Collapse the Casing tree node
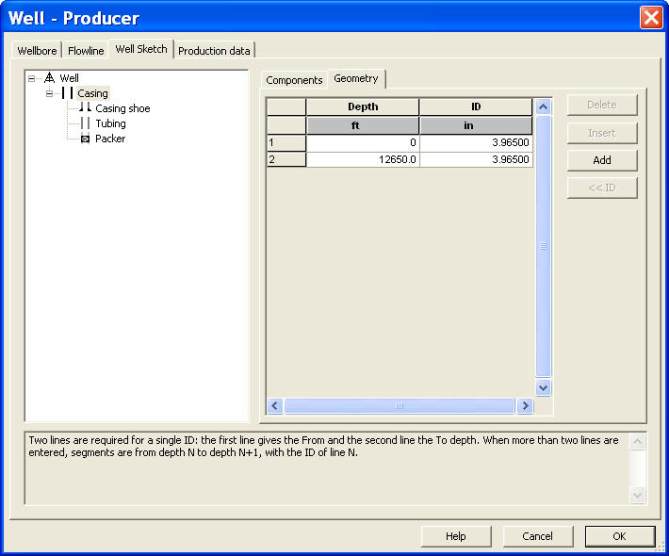The image size is (669, 556). 49,93
